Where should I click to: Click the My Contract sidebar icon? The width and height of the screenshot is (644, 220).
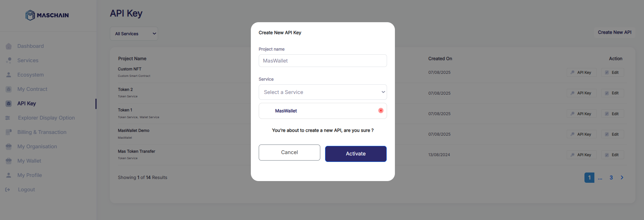[9, 89]
